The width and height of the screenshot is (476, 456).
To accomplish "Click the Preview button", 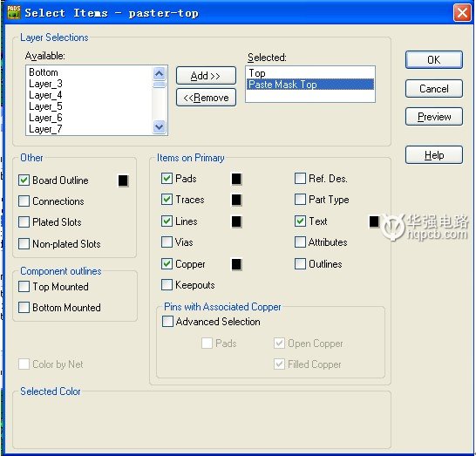I will tap(434, 116).
